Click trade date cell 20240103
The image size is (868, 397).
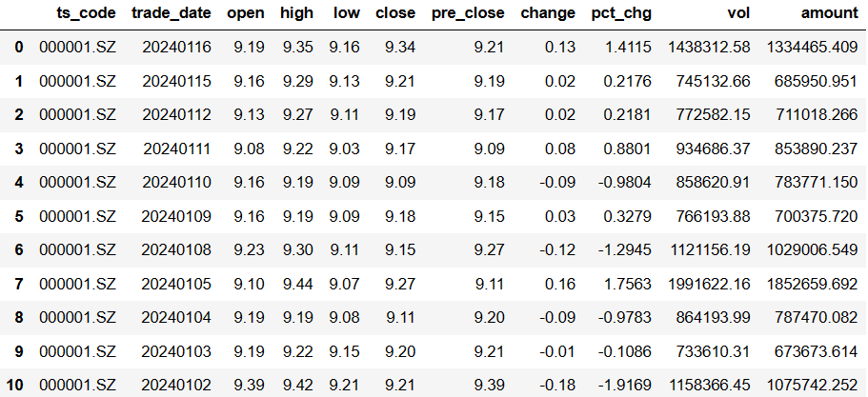point(176,350)
